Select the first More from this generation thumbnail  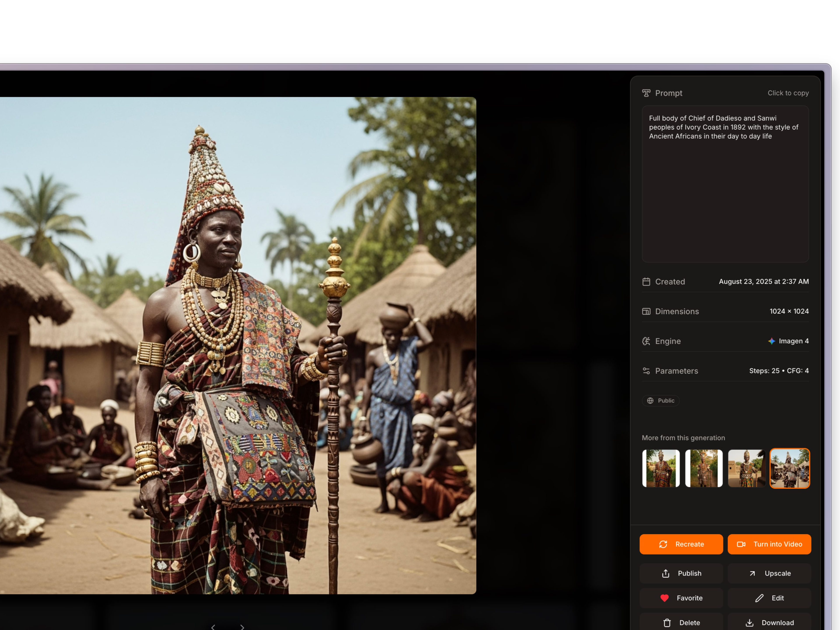click(x=661, y=468)
